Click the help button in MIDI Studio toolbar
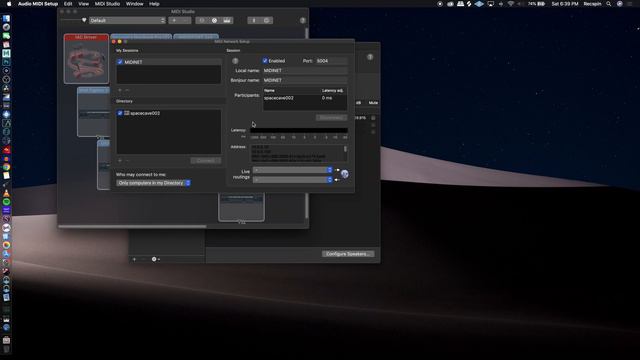Screen dimensions: 640x360 tap(302, 20)
